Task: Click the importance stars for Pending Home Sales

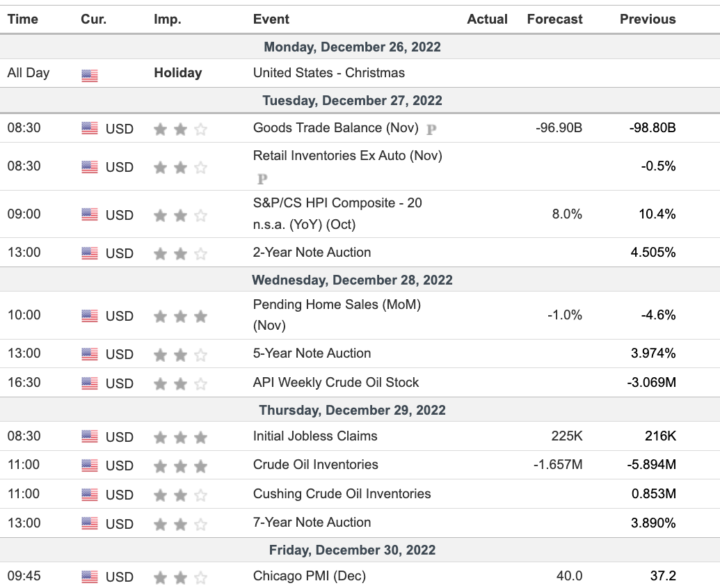Action: point(180,317)
